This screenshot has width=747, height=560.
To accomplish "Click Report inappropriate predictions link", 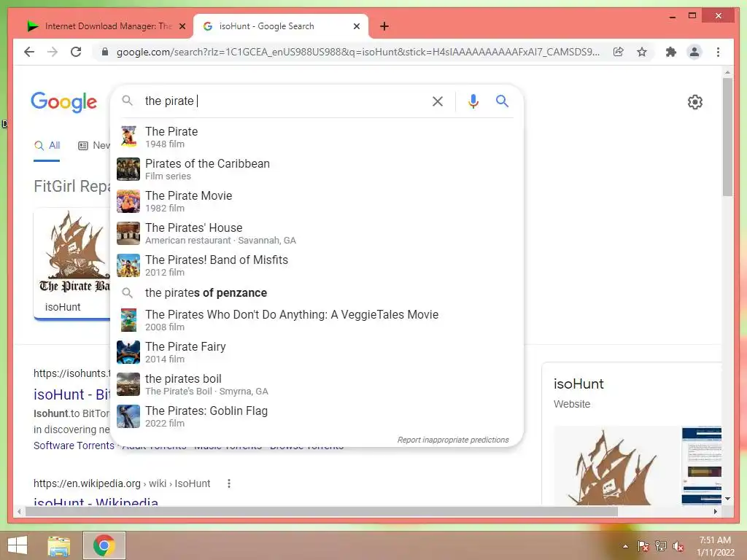I will pyautogui.click(x=453, y=440).
